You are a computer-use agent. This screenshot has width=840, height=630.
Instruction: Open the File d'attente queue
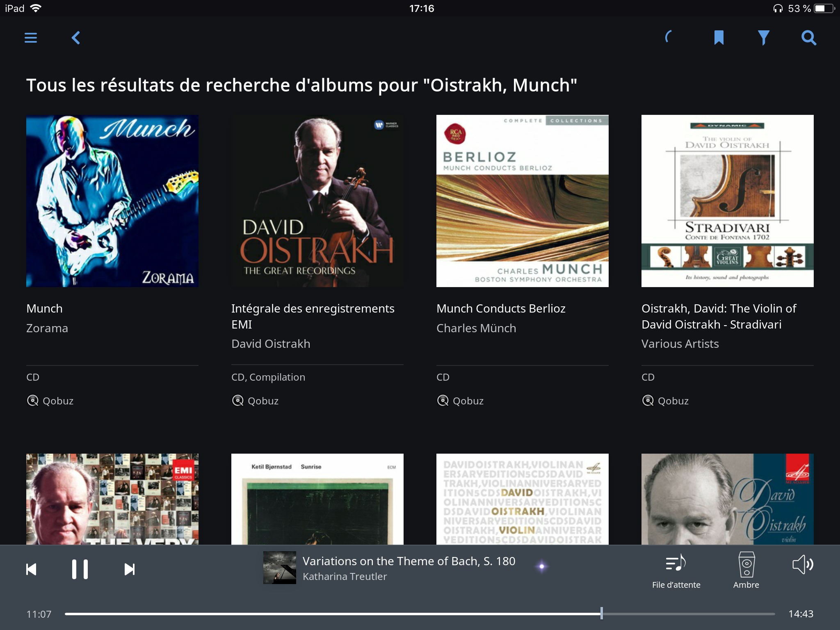coord(676,572)
